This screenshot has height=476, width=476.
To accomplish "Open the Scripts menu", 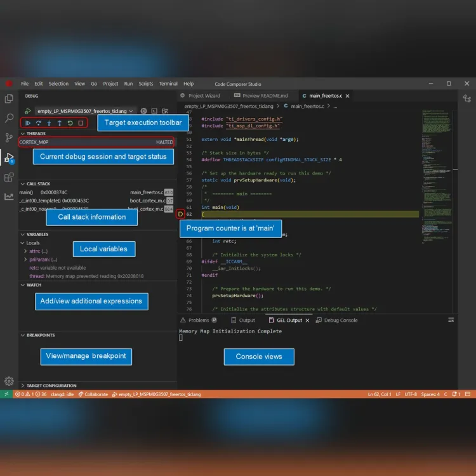I will click(146, 84).
